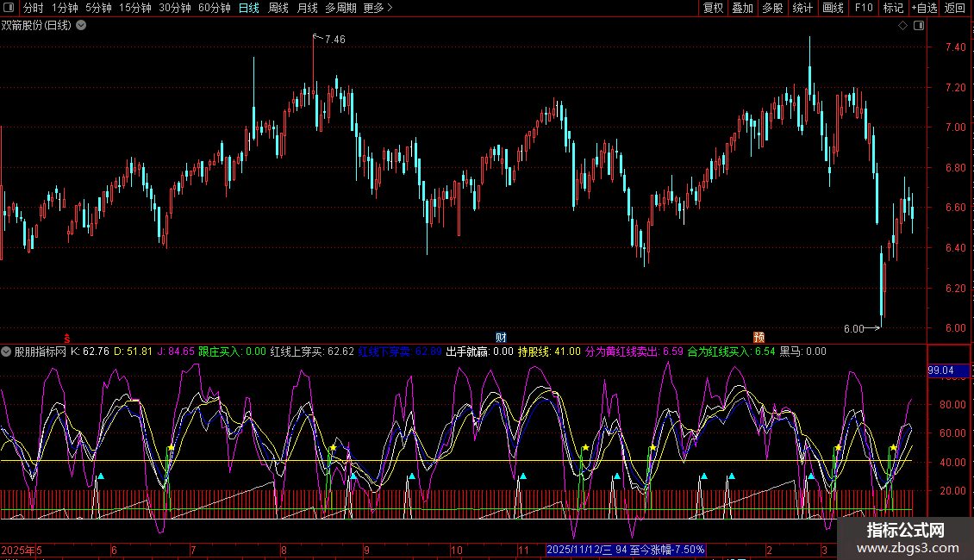
Task: Open the 画线 drawing tools
Action: [833, 8]
